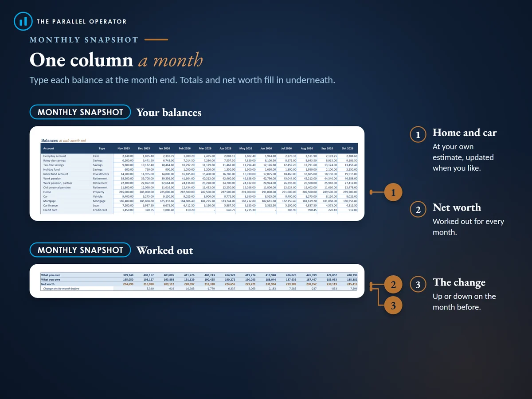Click the "Vehicle" type cell
Screen dimensions: 532x399
[98, 196]
